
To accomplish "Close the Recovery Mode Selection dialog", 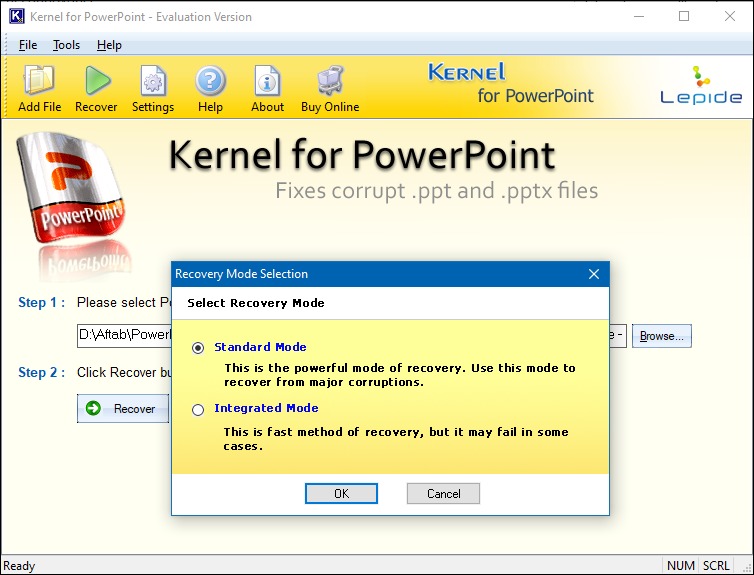I will coord(594,274).
